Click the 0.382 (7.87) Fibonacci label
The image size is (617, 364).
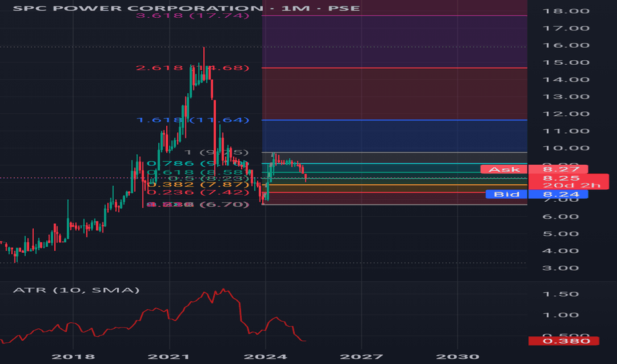pos(198,185)
